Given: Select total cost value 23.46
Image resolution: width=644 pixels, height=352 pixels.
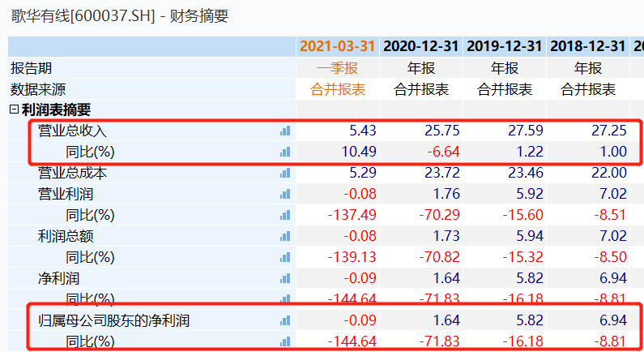Looking at the screenshot, I should point(525,173).
